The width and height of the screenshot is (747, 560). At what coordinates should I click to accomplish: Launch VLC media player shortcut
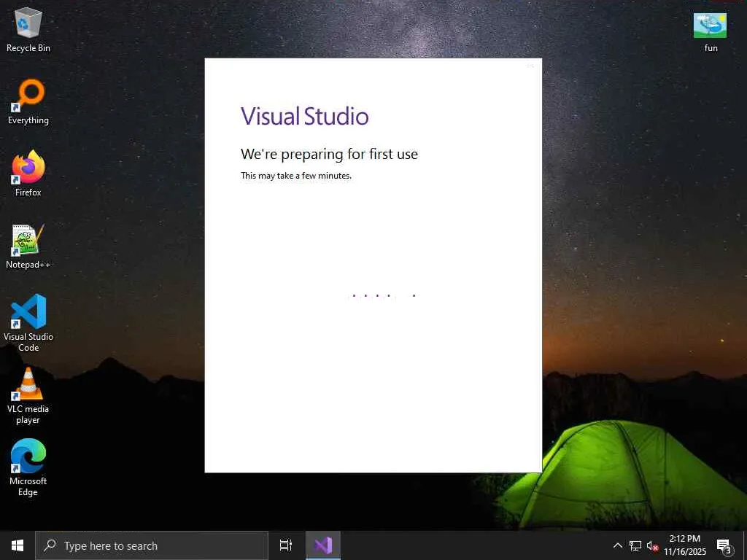click(28, 395)
